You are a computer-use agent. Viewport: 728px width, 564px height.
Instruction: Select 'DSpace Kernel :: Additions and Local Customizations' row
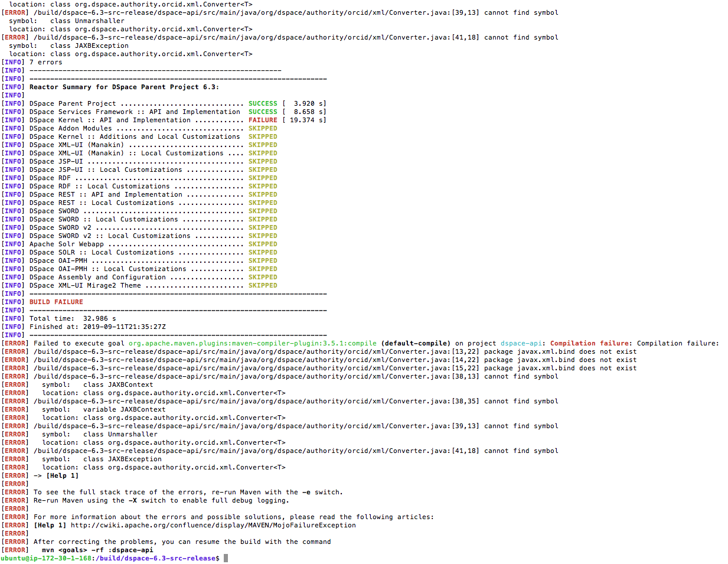click(x=139, y=136)
